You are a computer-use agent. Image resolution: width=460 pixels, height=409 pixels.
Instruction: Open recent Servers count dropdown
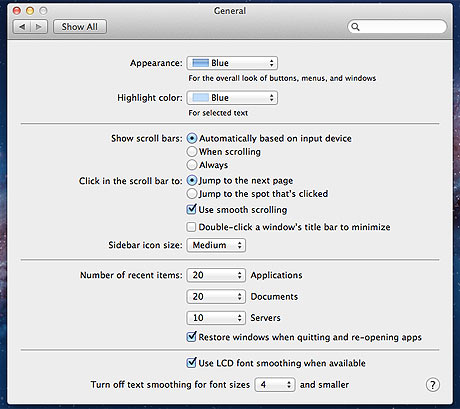(x=216, y=318)
